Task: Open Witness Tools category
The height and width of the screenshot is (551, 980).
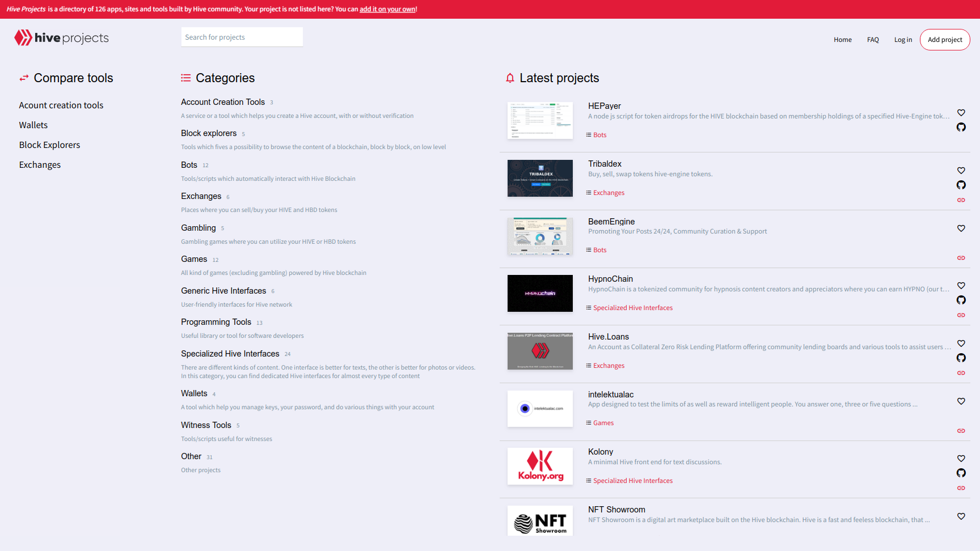Action: (x=206, y=425)
